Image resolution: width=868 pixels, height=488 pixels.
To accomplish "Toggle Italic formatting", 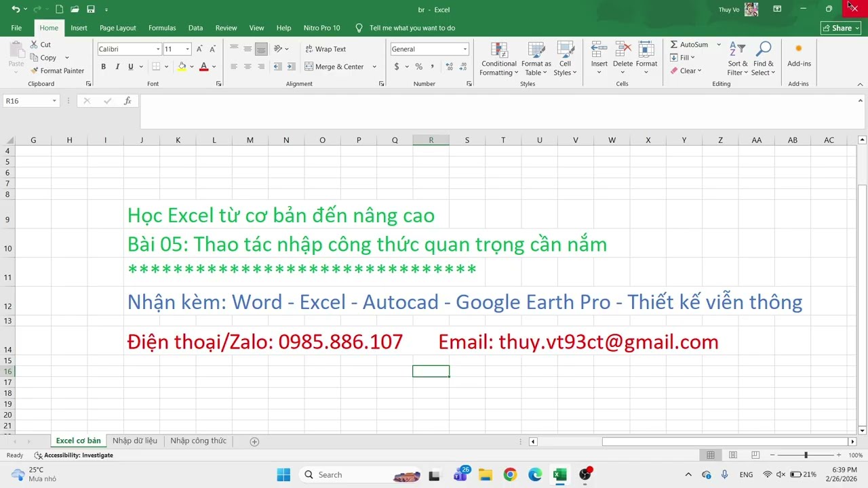I will 117,66.
